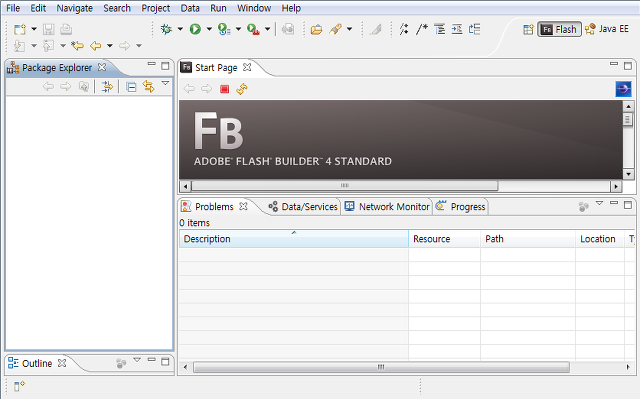
Task: Select the Package Explorer tab
Action: [57, 68]
